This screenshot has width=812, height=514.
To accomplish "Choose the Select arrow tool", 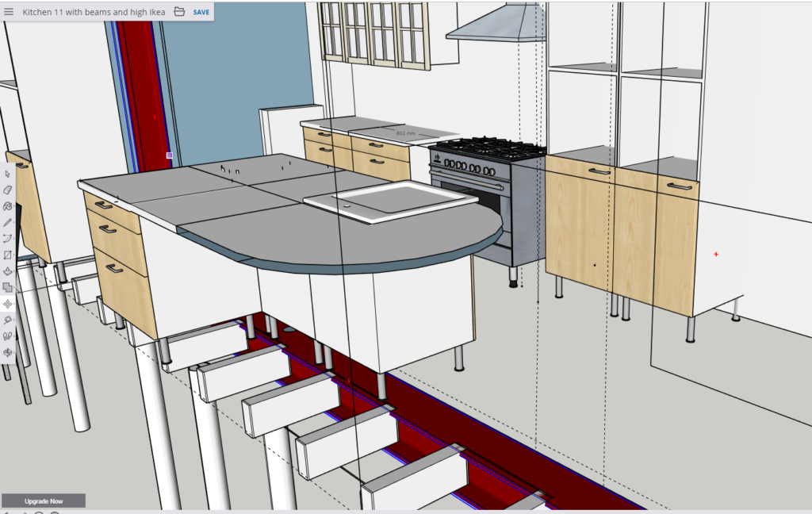I will click(x=8, y=174).
